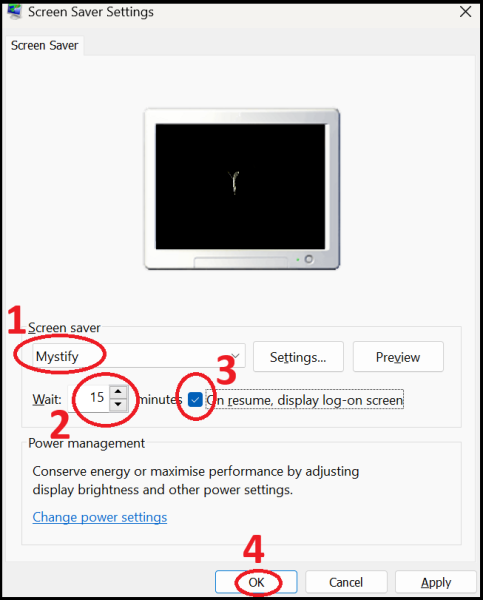This screenshot has width=483, height=600.
Task: Decrease wait time with the down arrow
Action: click(118, 404)
